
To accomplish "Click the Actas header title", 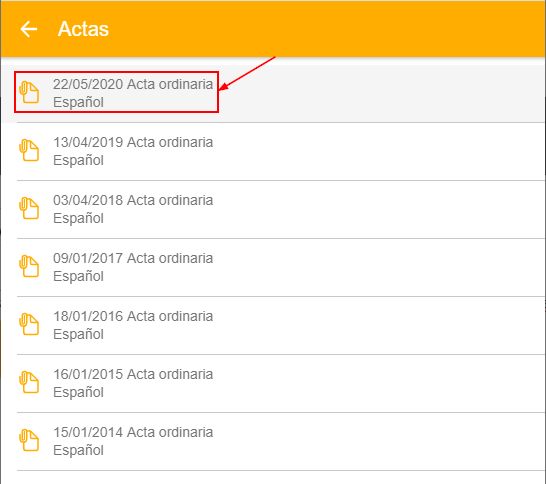I will point(83,29).
